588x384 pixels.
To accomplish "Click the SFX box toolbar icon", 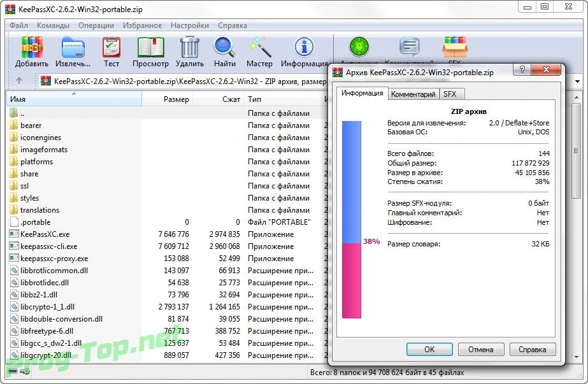I will click(x=454, y=47).
